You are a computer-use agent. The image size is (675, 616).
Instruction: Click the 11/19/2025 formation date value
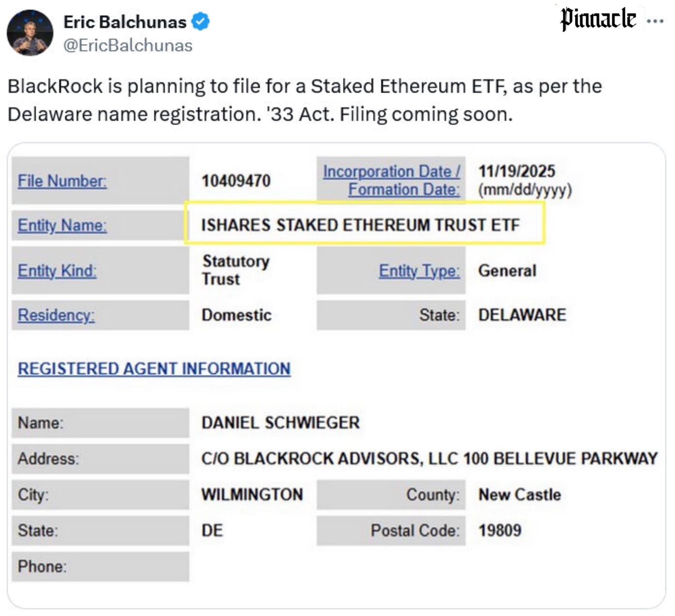516,171
